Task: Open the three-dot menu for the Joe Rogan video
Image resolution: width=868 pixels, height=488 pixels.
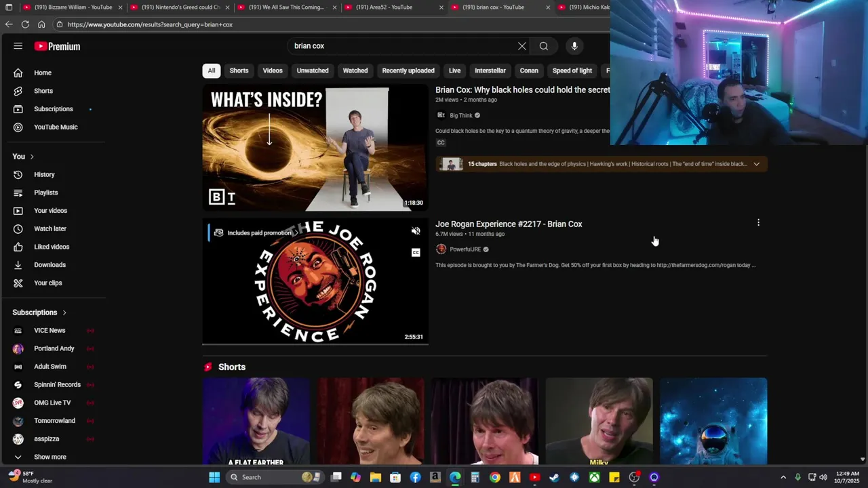Action: 758,222
